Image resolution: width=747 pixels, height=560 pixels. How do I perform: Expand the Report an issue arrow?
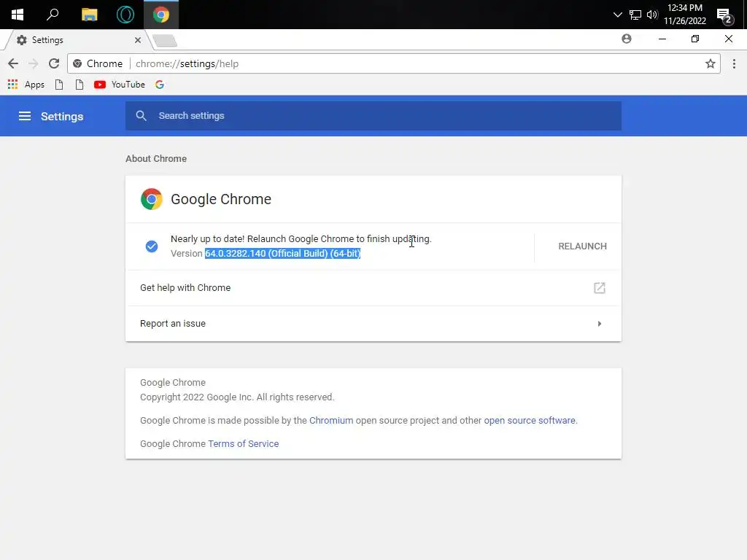pyautogui.click(x=600, y=324)
